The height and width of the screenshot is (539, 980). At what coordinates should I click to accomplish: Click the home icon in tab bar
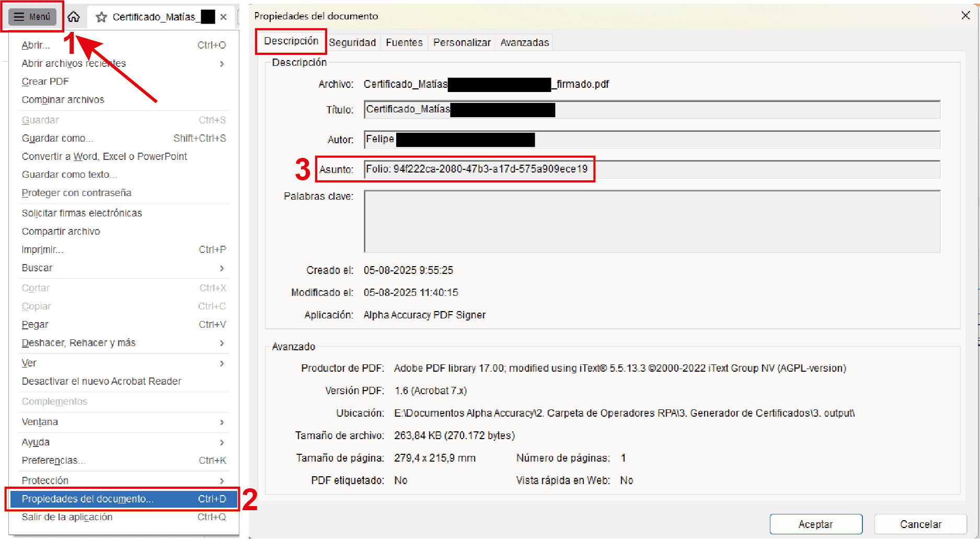74,17
